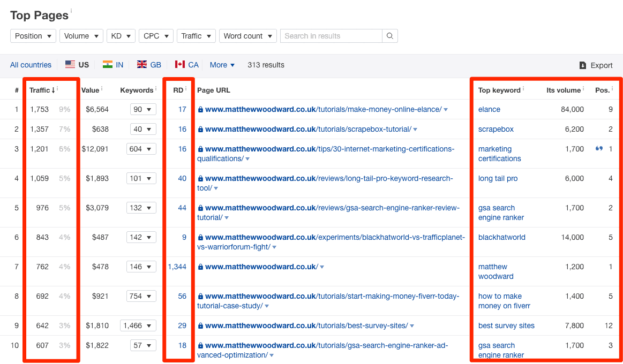Click the RD value 40 in row 4
Viewport: 623px width, 364px height.
coord(182,178)
